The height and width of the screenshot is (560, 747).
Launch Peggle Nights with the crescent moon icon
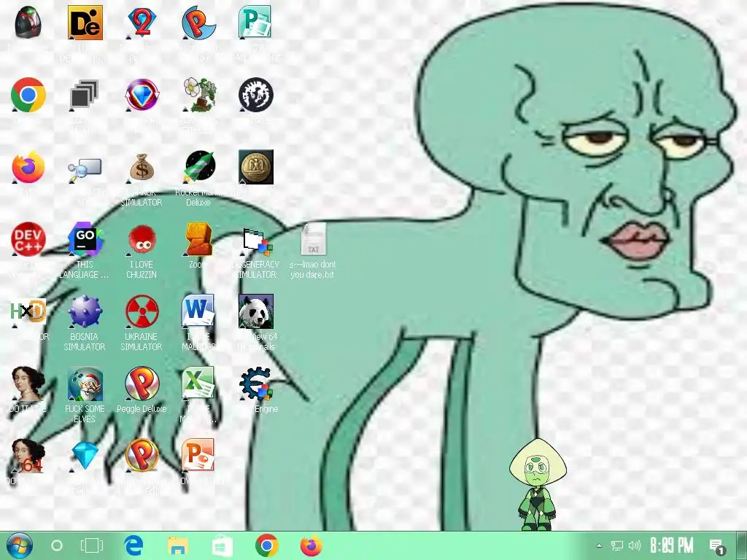tap(198, 23)
